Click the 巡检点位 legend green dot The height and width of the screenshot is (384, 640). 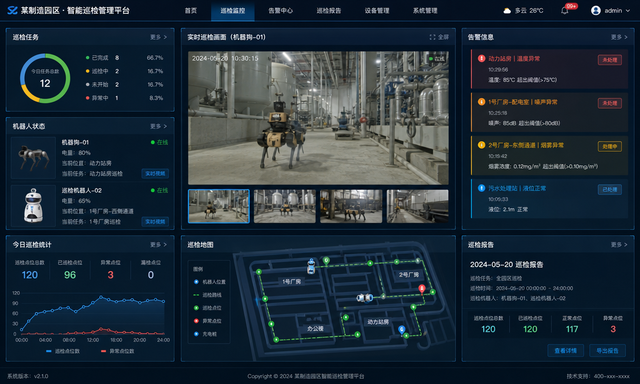pos(196,308)
